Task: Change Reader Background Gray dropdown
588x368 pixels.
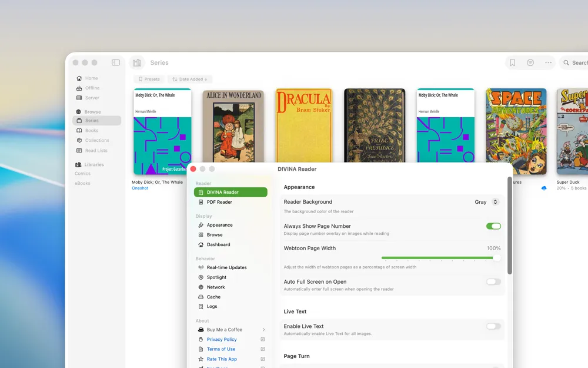Action: pos(486,202)
